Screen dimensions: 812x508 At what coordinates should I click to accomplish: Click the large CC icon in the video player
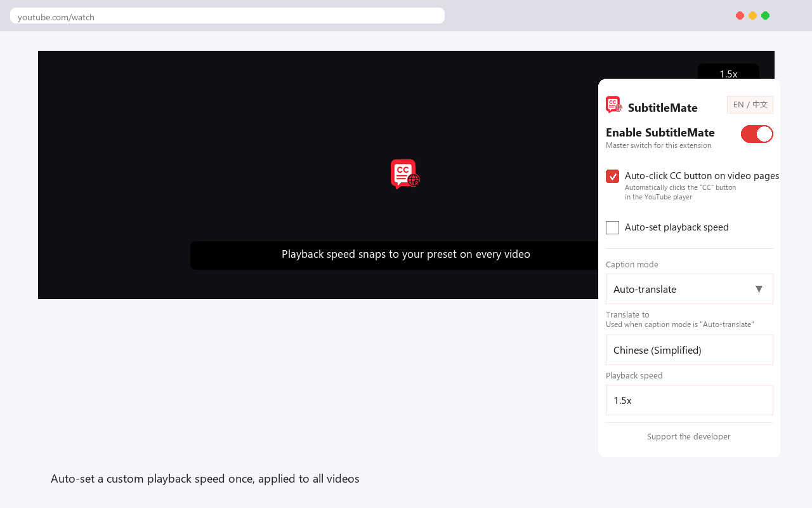(405, 174)
